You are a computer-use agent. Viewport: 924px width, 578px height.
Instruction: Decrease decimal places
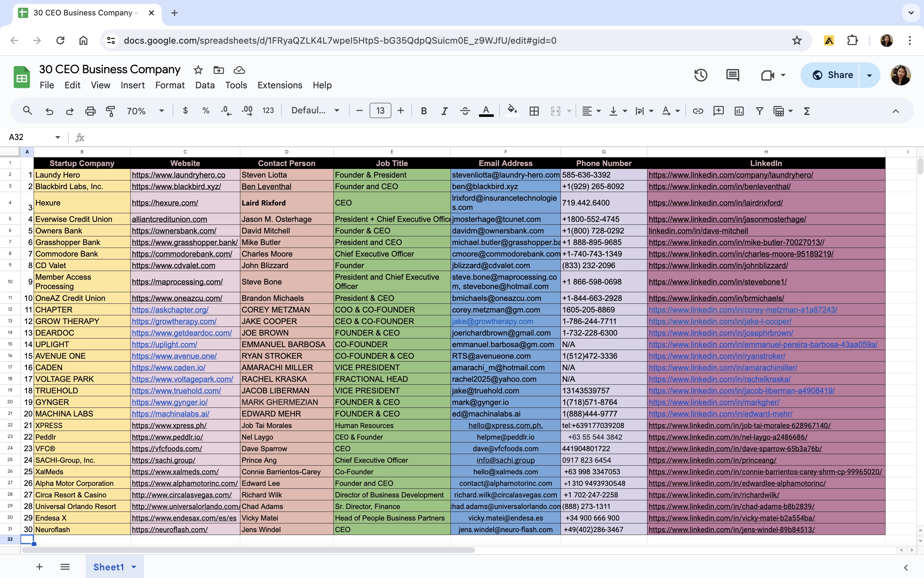click(x=226, y=111)
